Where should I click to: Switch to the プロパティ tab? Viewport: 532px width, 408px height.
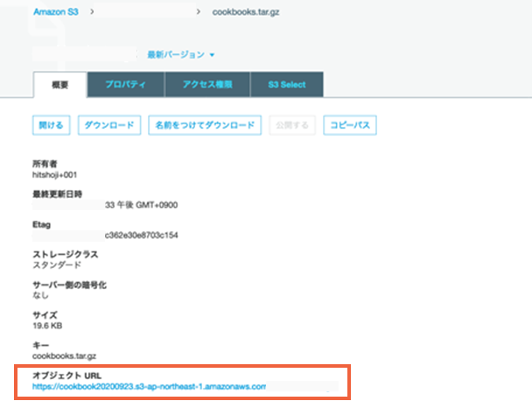point(126,85)
